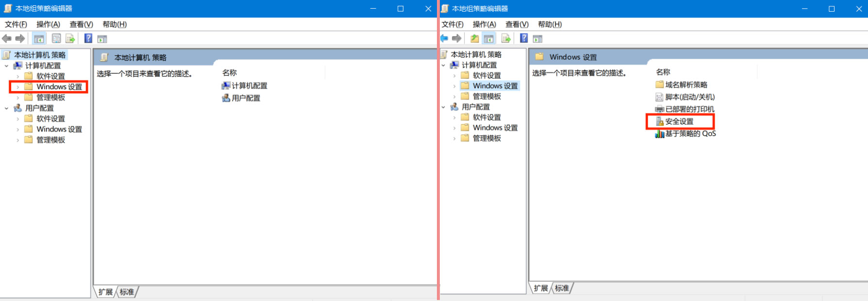Expand Windows 设置 under 用户配置 in left window
868x301 pixels.
[18, 129]
